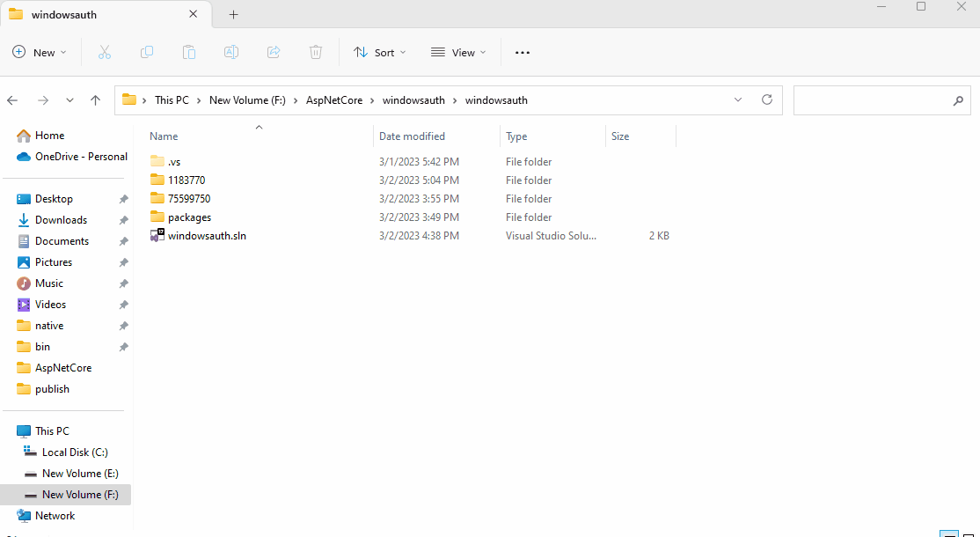Switch to details view using bottom-right icon
The width and height of the screenshot is (980, 537).
pos(949,533)
